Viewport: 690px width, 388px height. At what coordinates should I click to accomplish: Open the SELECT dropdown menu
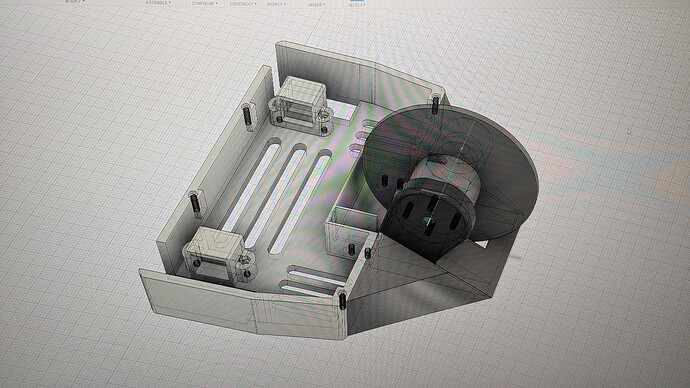pos(357,5)
